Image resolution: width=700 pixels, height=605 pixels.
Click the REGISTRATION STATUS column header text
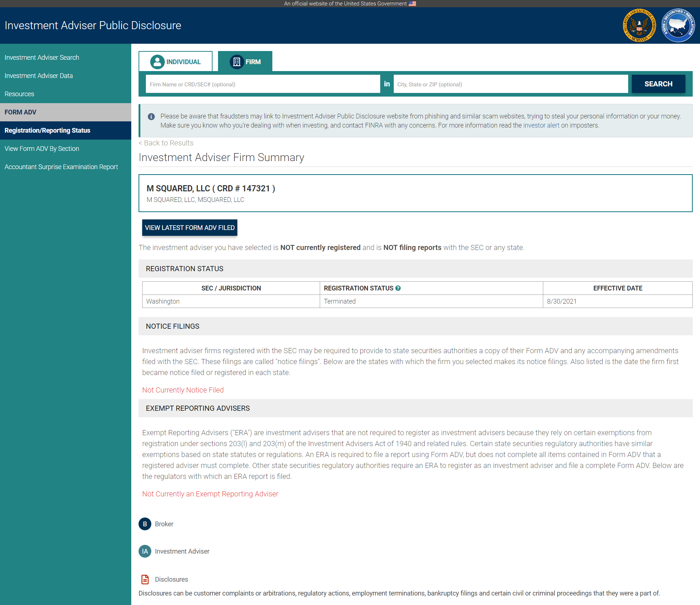[x=358, y=288]
